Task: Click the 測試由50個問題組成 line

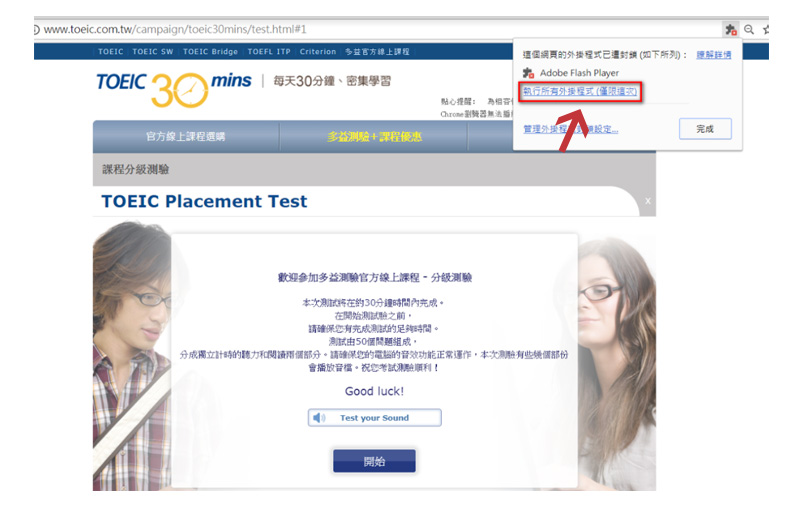Action: pos(372,341)
